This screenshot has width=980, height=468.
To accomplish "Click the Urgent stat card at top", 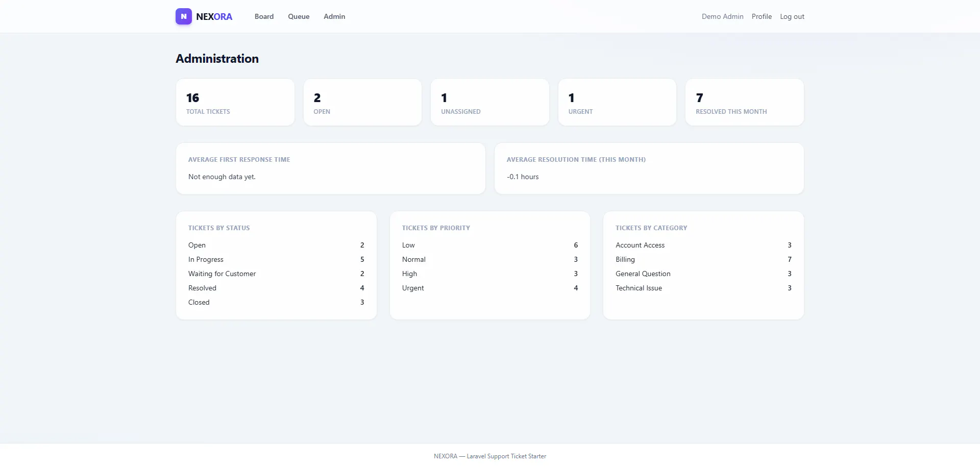I will (x=617, y=102).
